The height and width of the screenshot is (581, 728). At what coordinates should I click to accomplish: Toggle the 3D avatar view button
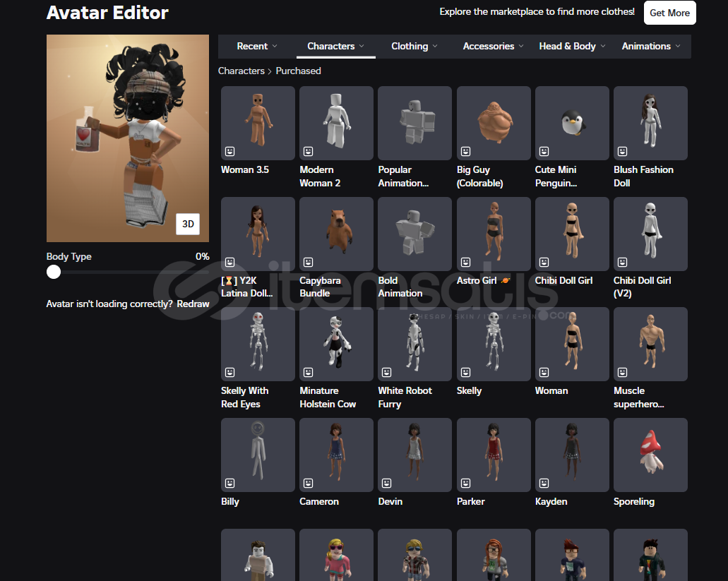coord(188,224)
